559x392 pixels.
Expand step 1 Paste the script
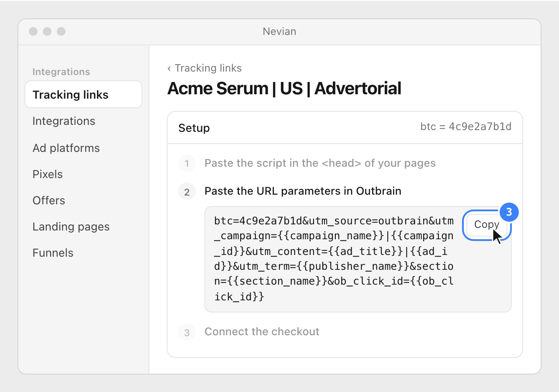coord(320,163)
